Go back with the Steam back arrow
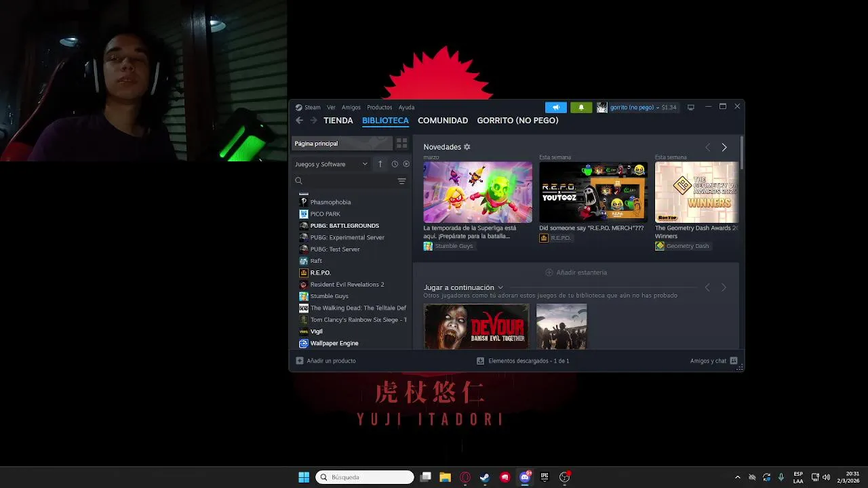This screenshot has height=488, width=868. tap(299, 121)
